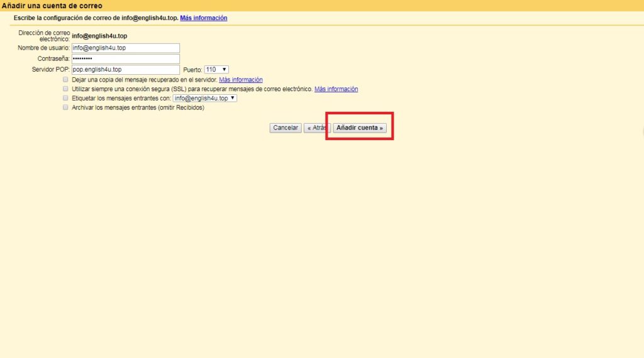Click the Cancelar button
The image size is (644, 358).
286,128
